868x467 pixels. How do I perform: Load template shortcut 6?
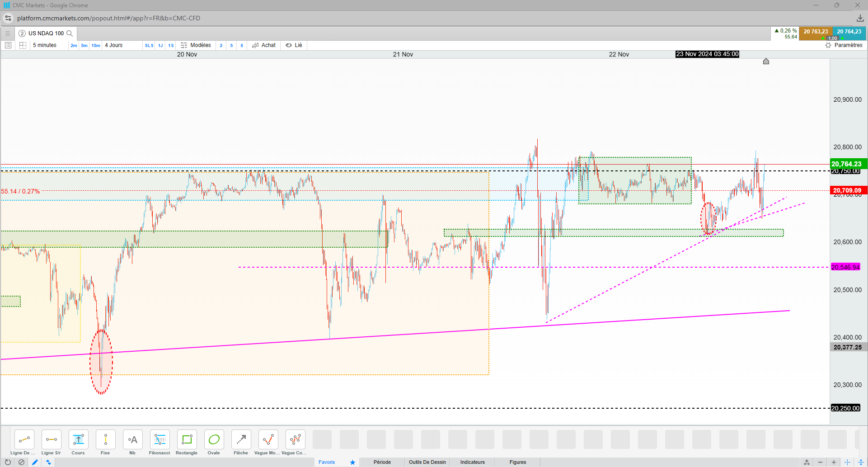242,45
